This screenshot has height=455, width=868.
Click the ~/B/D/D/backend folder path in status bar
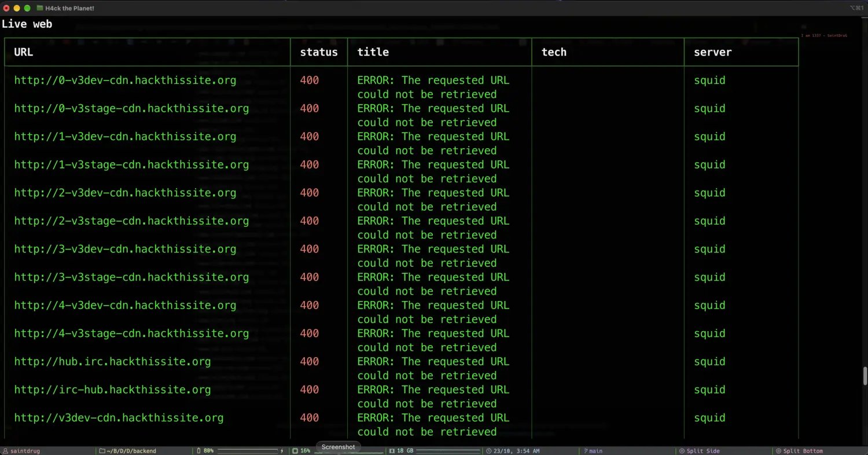click(x=127, y=451)
